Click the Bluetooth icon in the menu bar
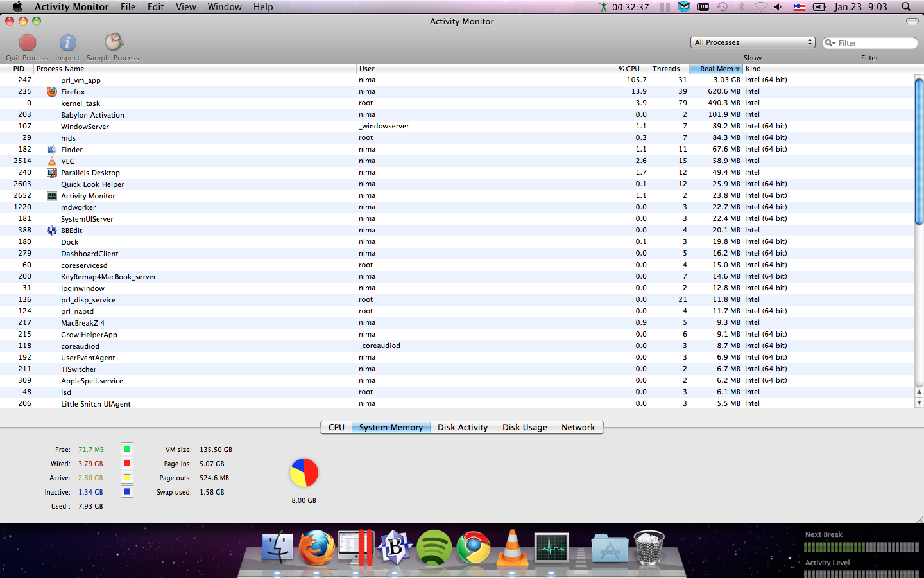Screen dimensions: 924x578 [742, 6]
